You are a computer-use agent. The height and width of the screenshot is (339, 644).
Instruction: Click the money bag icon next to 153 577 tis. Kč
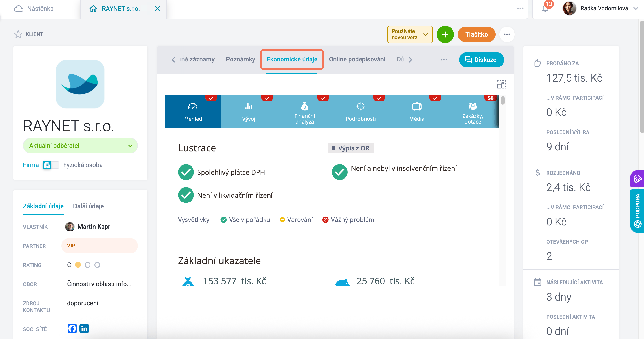click(188, 281)
